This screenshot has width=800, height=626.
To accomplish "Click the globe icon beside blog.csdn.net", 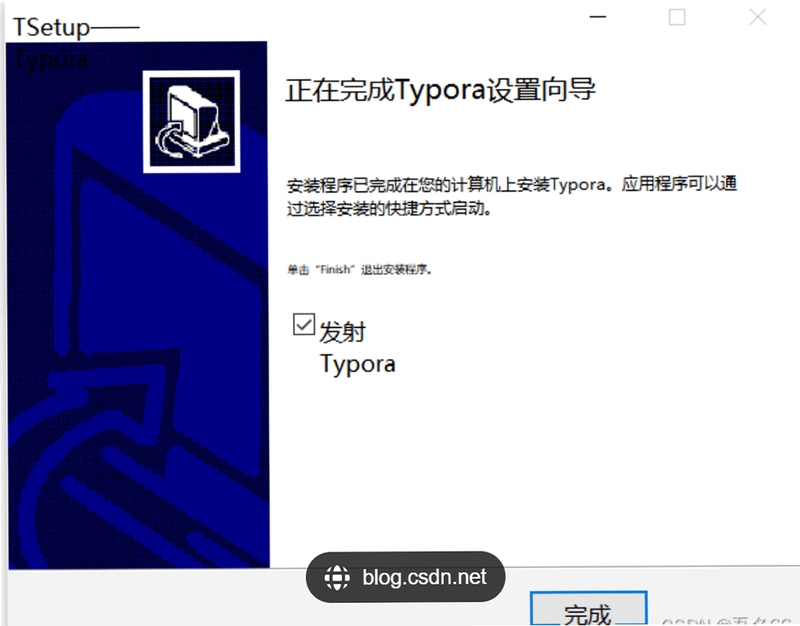I will point(337,578).
